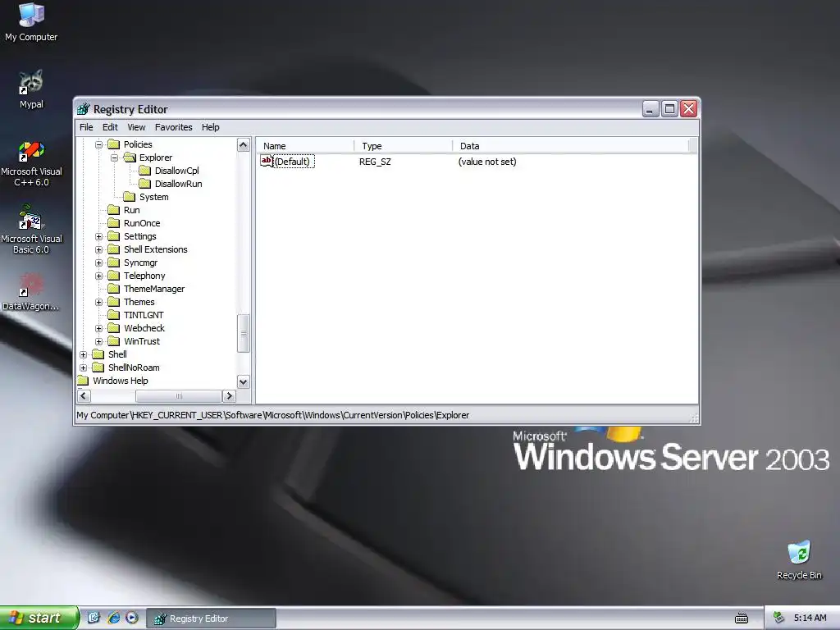This screenshot has width=840, height=630.
Task: Select Microsoft Visual Basic 6.0 desktop icon
Action: pyautogui.click(x=31, y=231)
